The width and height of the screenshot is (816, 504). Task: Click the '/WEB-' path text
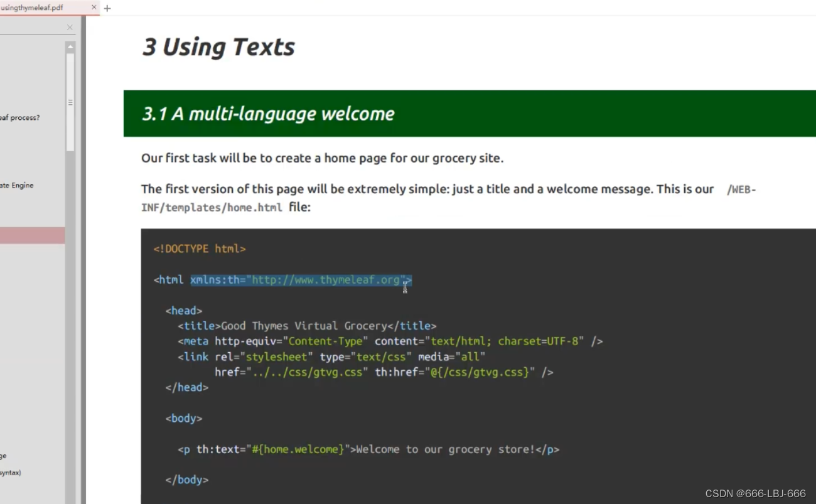(x=741, y=190)
